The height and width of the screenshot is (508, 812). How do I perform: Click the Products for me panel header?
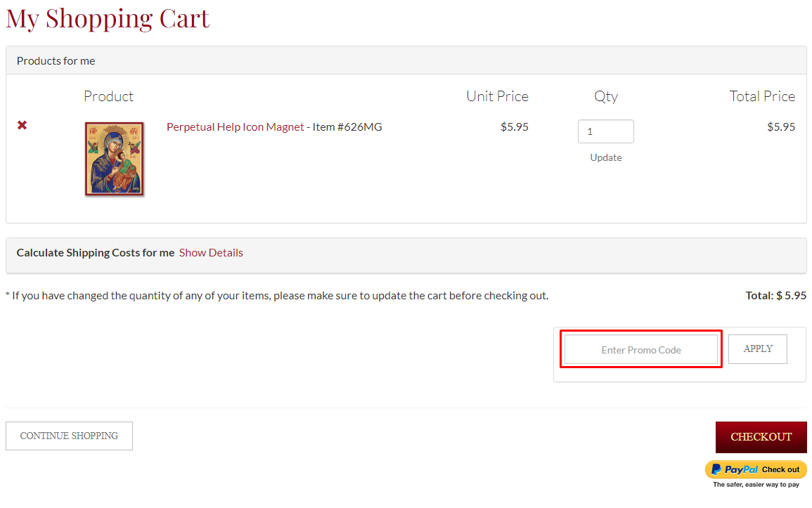[x=56, y=61]
